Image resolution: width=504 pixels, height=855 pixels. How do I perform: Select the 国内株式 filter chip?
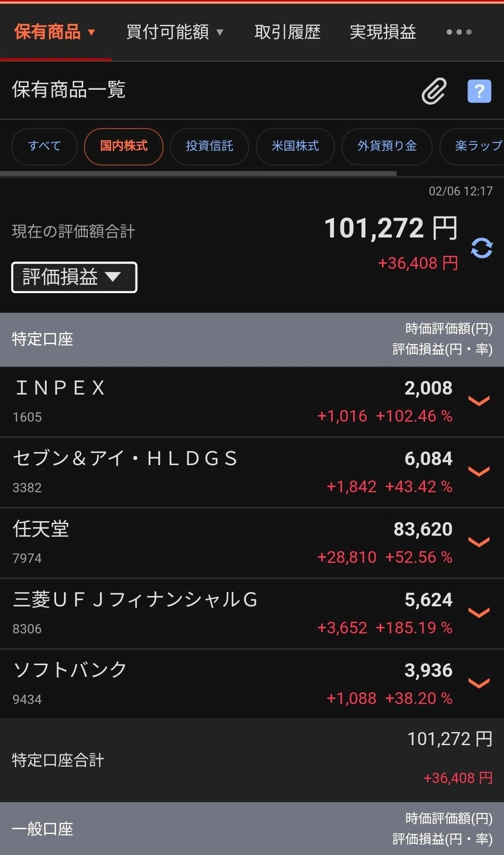(124, 146)
